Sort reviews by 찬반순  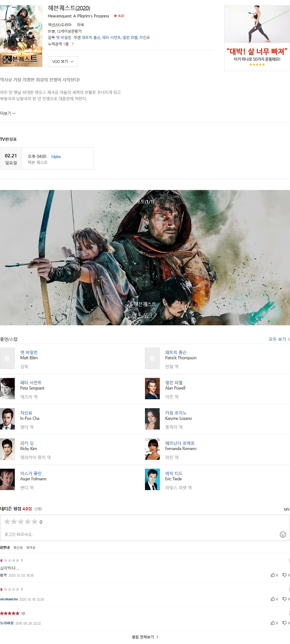pos(5,548)
